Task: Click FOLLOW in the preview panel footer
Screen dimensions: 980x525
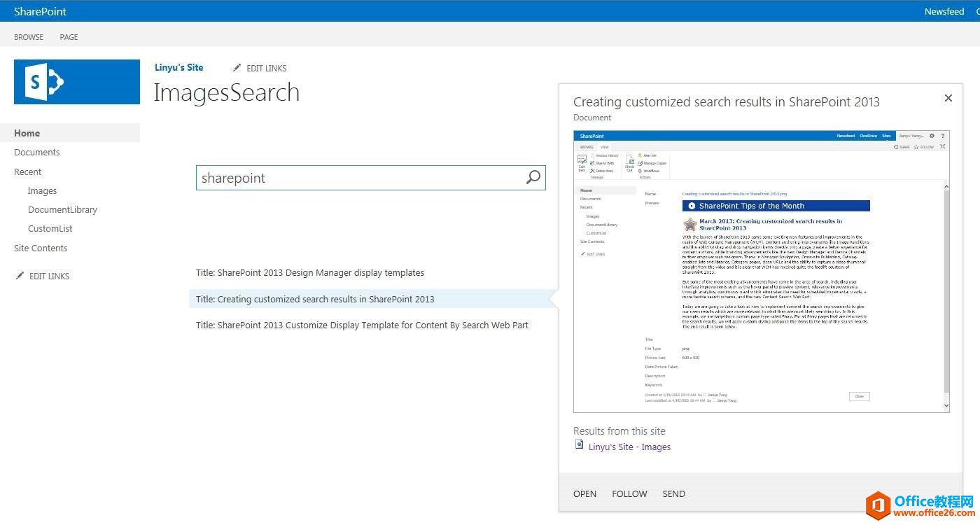Action: pyautogui.click(x=629, y=493)
